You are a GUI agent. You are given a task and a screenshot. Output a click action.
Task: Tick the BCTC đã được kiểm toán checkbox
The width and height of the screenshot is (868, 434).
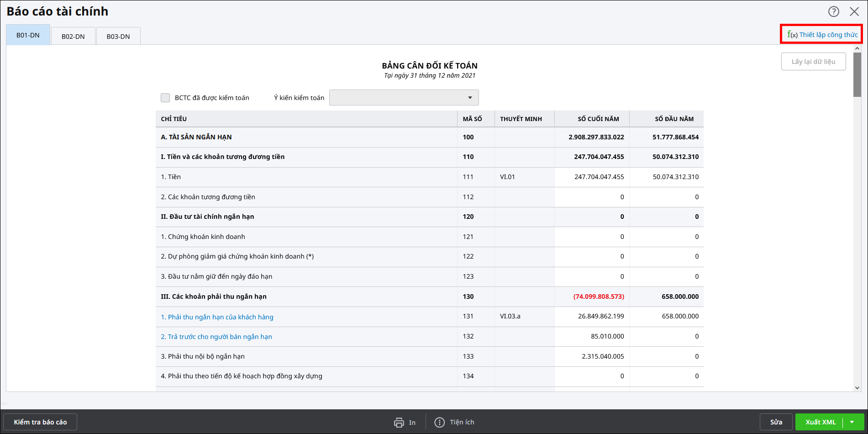pos(165,98)
